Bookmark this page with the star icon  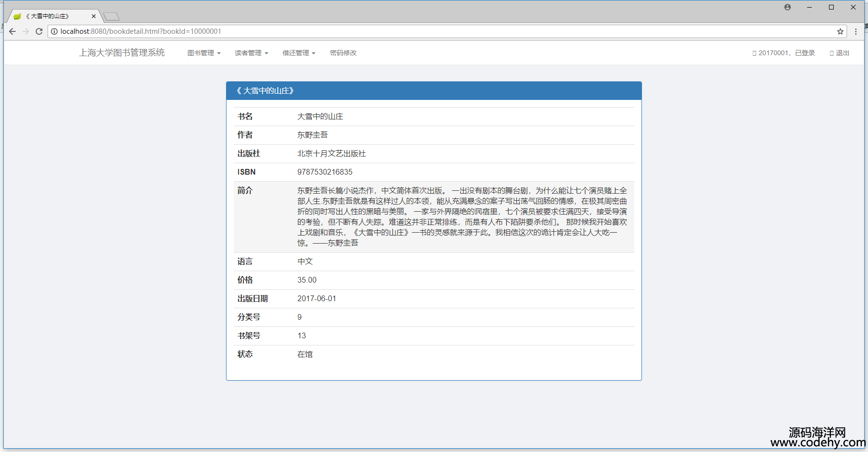click(840, 31)
